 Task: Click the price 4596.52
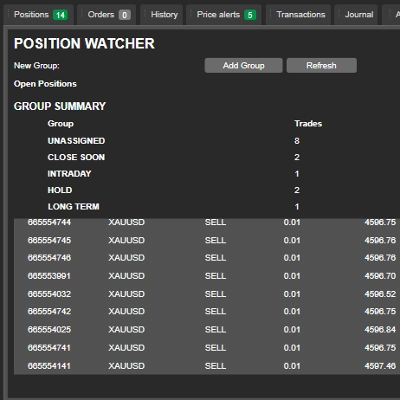[x=380, y=294]
